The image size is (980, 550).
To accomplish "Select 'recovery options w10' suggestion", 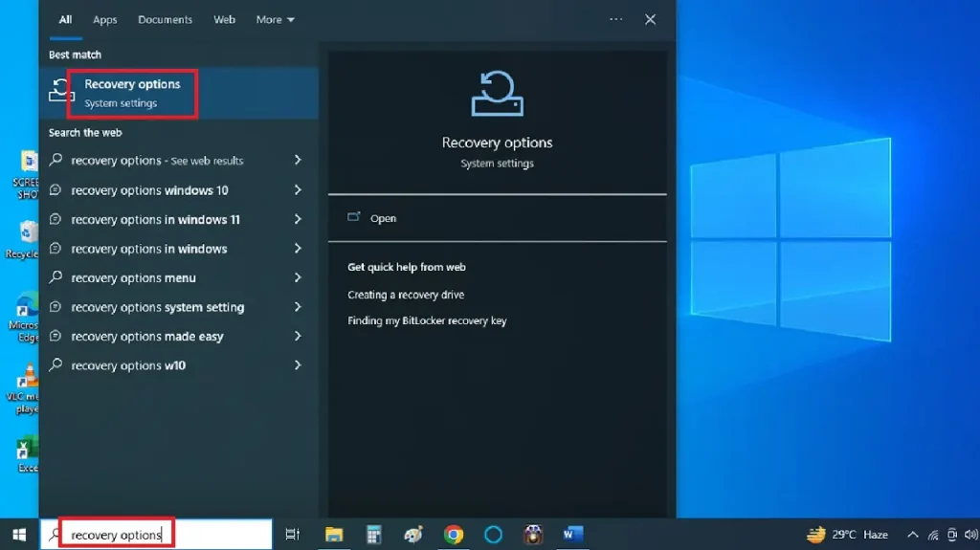I will (x=128, y=365).
